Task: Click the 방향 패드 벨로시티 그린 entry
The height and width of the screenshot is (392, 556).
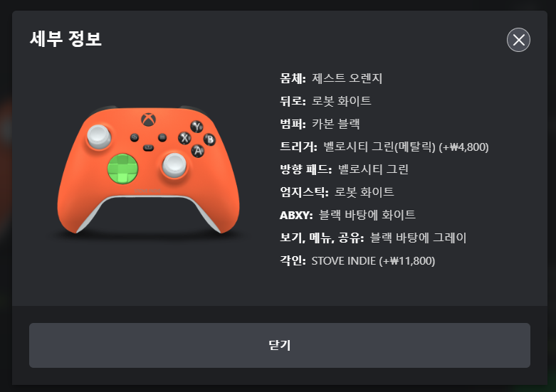Action: click(x=344, y=169)
